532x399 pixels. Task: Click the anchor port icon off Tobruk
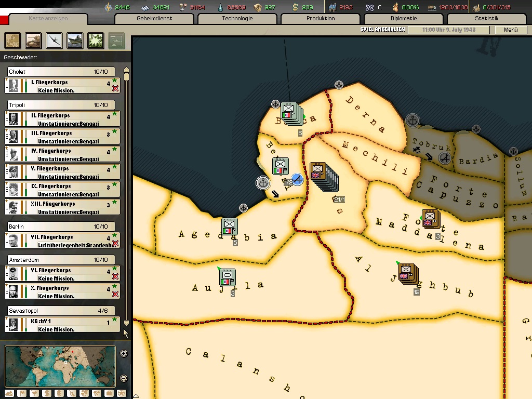pyautogui.click(x=413, y=121)
